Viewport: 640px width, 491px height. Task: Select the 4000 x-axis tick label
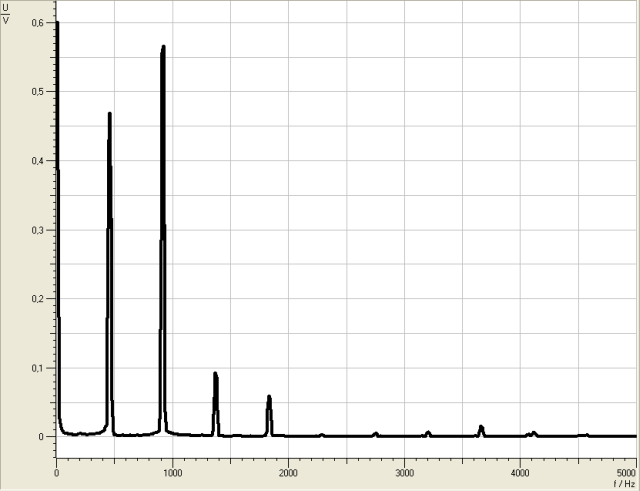pos(520,471)
